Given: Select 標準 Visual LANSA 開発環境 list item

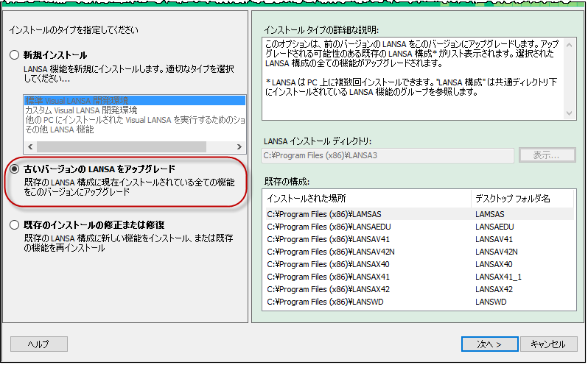Looking at the screenshot, I should [x=135, y=100].
